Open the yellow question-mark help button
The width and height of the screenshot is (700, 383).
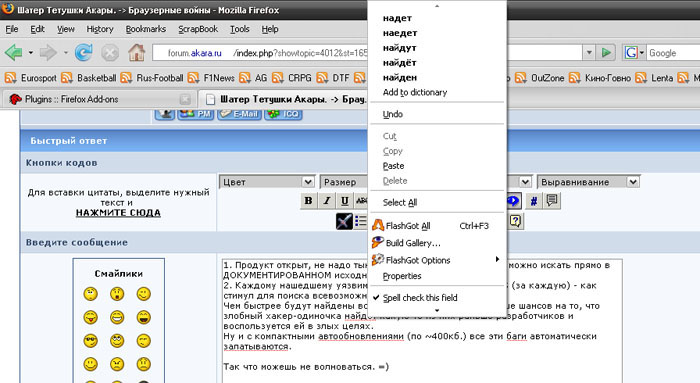coord(516,221)
